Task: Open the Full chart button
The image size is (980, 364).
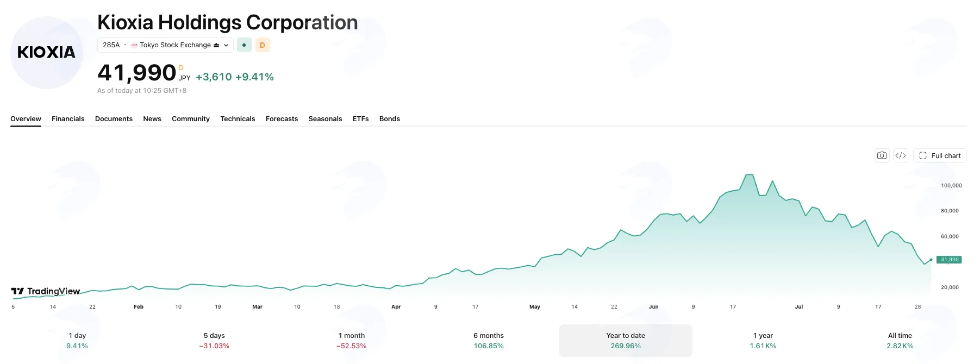Action: 940,155
